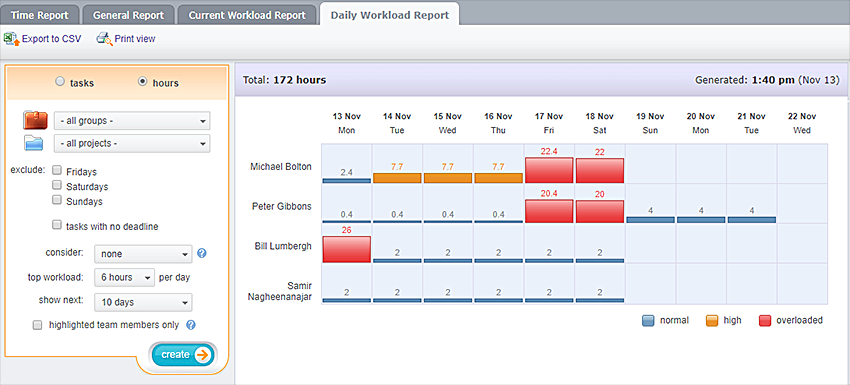Click the 19 Nov Sun column header
Image resolution: width=850 pixels, height=385 pixels.
pos(650,123)
